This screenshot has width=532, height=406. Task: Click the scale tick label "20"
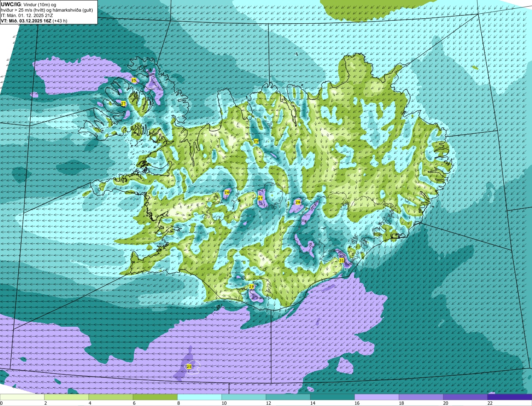(446, 403)
